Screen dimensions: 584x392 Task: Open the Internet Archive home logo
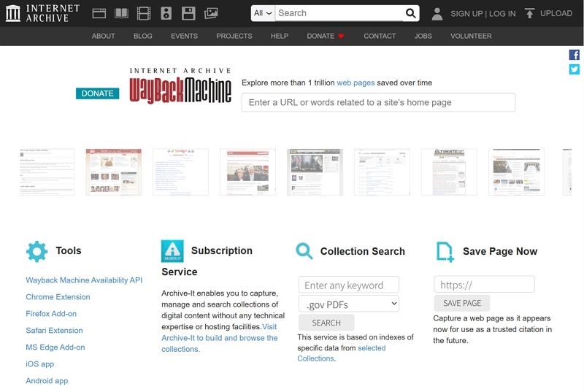pos(43,13)
